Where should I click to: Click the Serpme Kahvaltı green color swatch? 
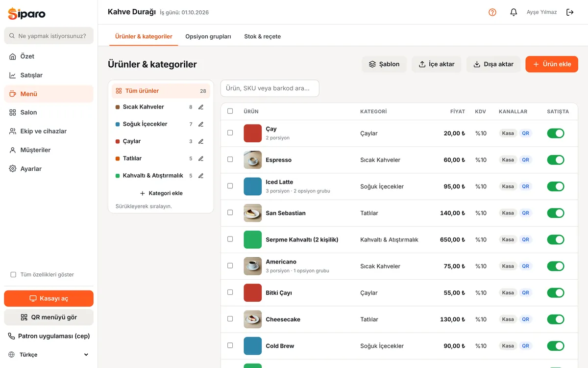pos(253,239)
